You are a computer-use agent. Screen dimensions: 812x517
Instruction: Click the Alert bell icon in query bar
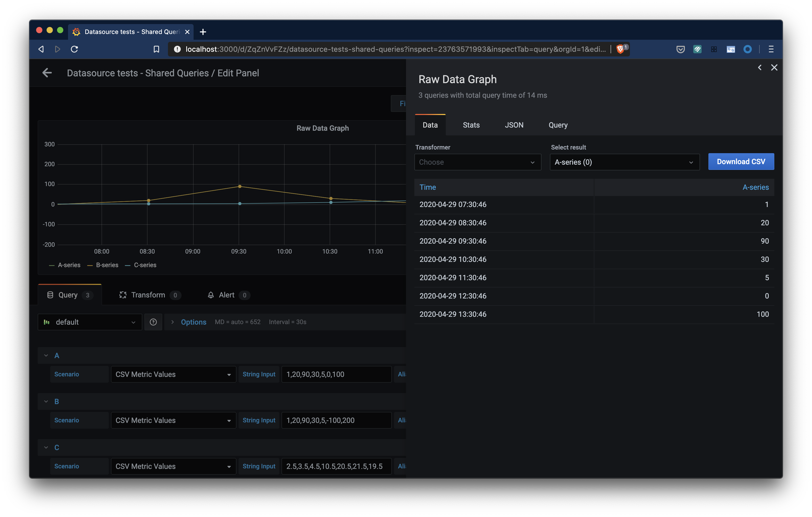point(211,295)
